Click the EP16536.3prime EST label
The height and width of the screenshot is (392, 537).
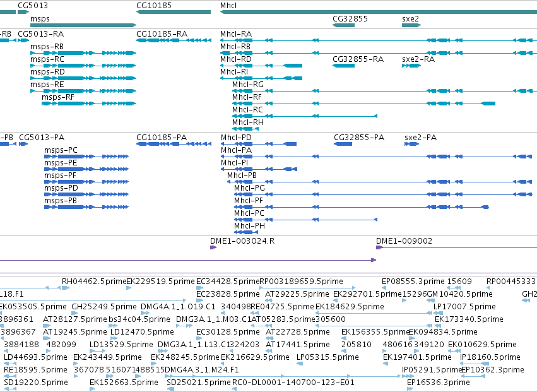(439, 383)
